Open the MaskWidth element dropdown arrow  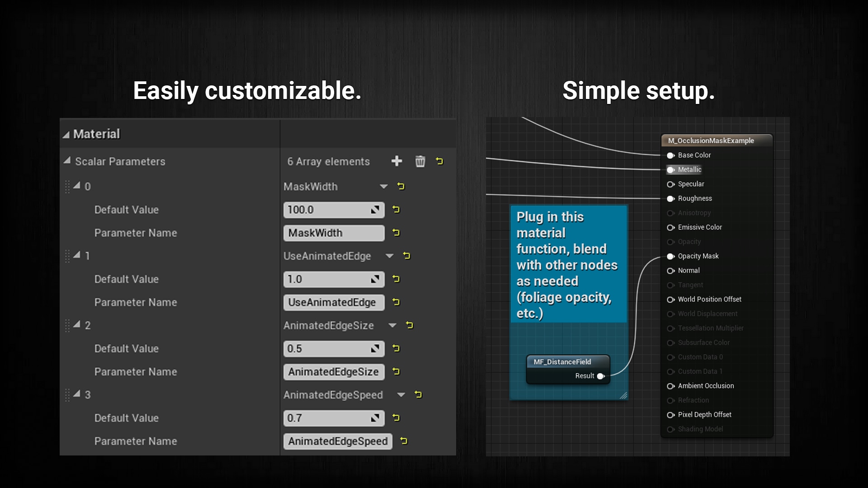coord(384,186)
